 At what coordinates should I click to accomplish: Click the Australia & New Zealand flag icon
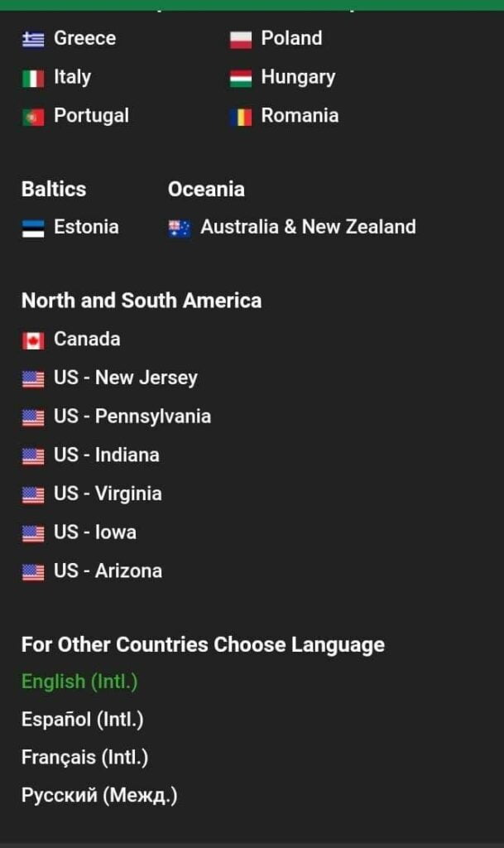pyautogui.click(x=180, y=228)
